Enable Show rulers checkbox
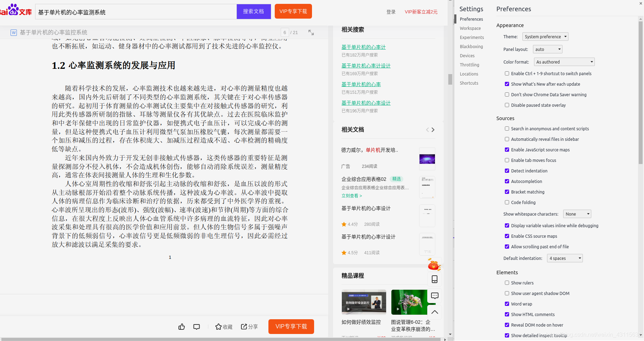This screenshot has height=341, width=644. pos(507,283)
